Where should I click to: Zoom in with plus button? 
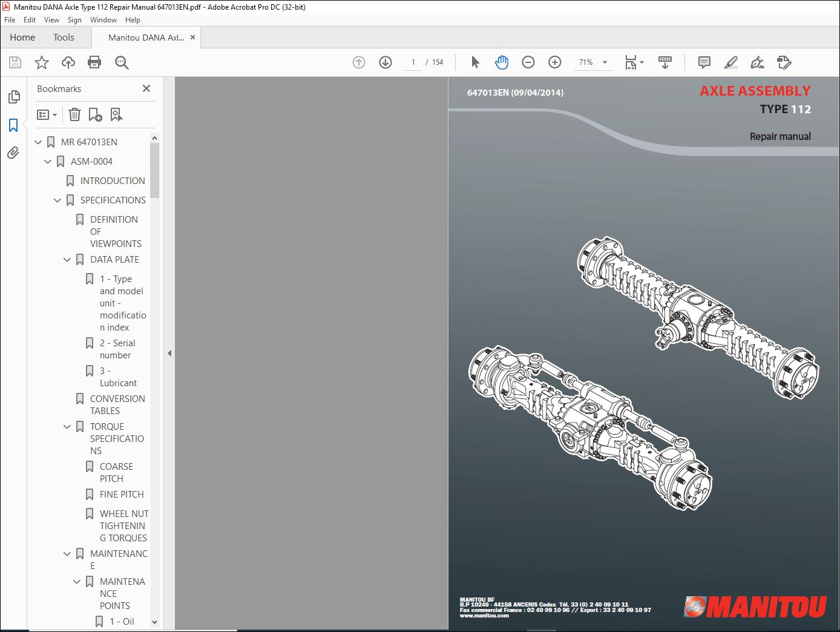click(555, 62)
